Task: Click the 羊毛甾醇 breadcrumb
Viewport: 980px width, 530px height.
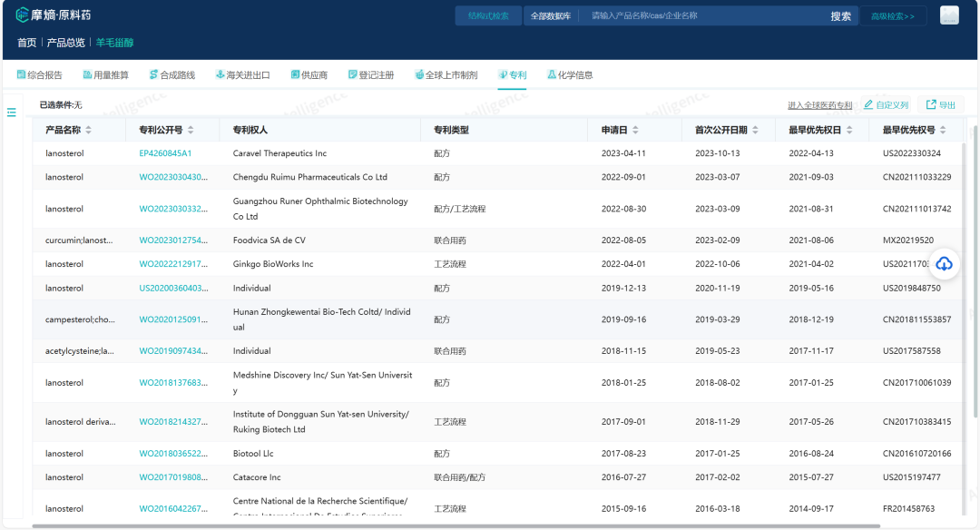Action: [x=114, y=43]
